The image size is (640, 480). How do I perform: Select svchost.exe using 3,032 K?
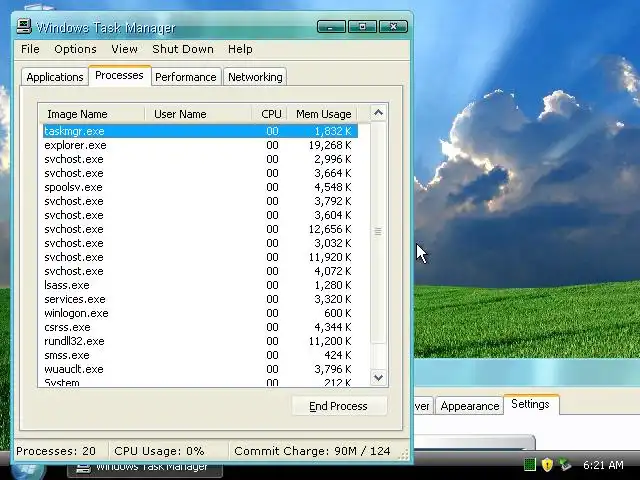tap(200, 243)
